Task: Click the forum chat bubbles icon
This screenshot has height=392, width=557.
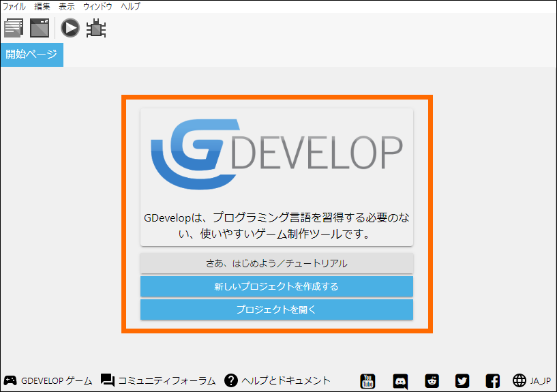Action: 108,380
